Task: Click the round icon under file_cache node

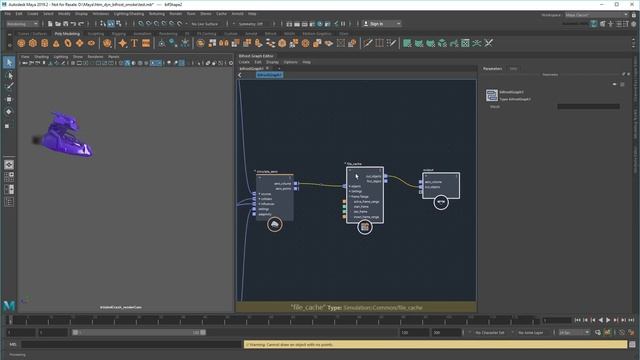Action: coord(365,227)
